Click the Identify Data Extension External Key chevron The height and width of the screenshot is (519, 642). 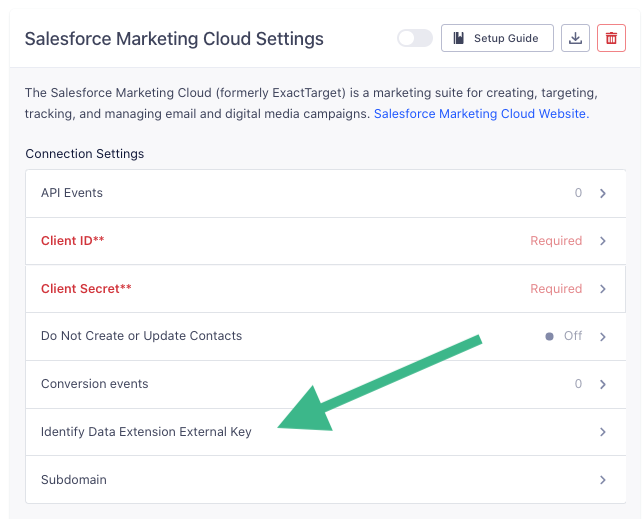[603, 432]
